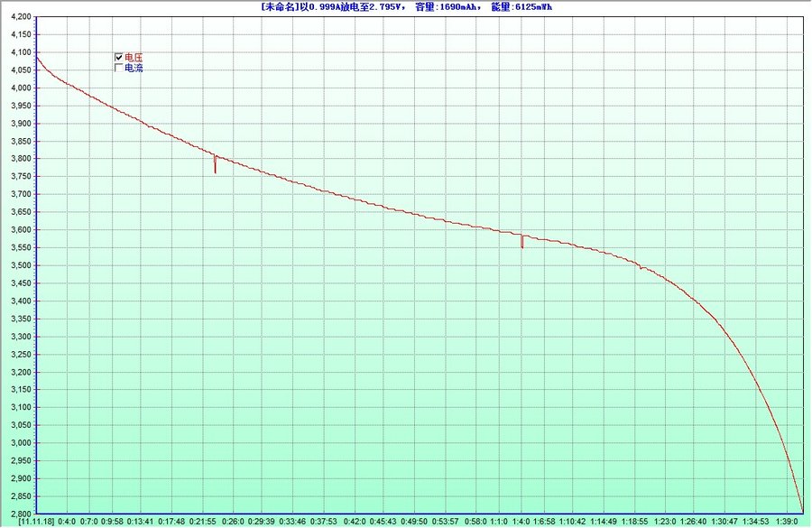Uncheck the 电压 voltage series checkbox
This screenshot has height=528, width=812.
coord(118,56)
